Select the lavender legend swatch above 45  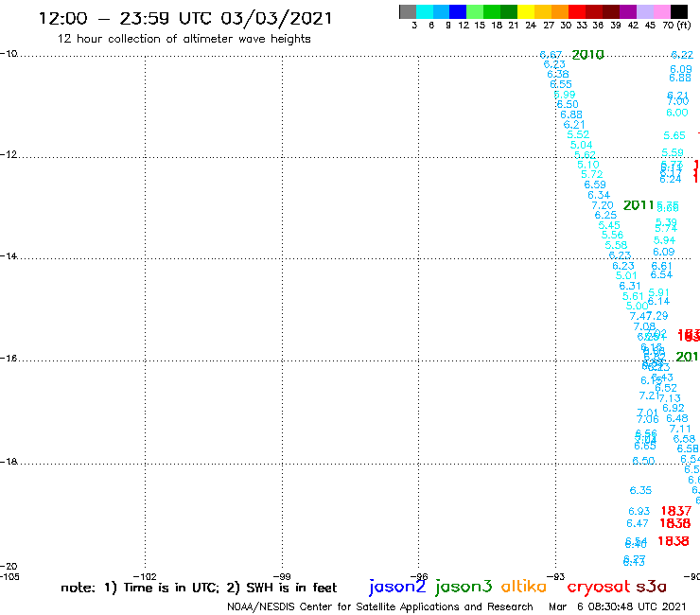coord(644,11)
